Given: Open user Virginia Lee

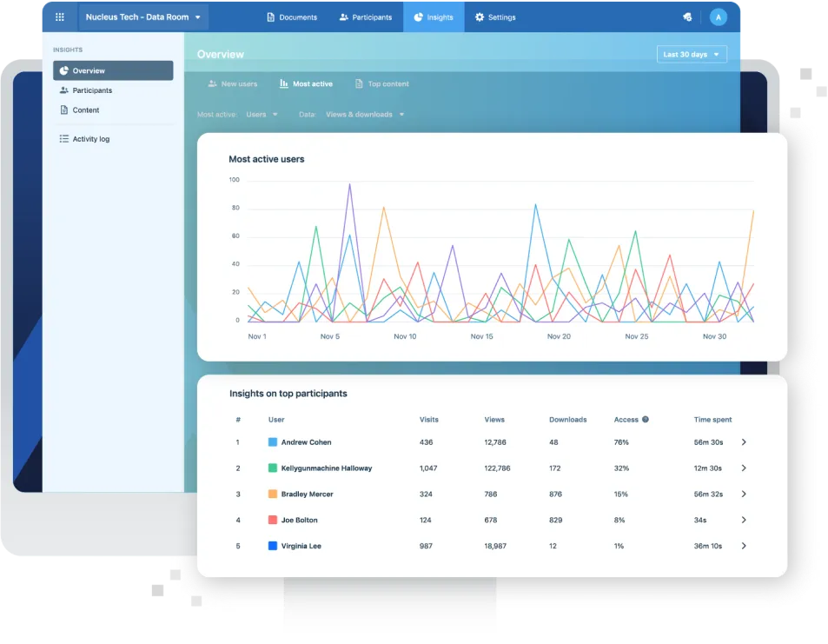Looking at the screenshot, I should pyautogui.click(x=301, y=546).
